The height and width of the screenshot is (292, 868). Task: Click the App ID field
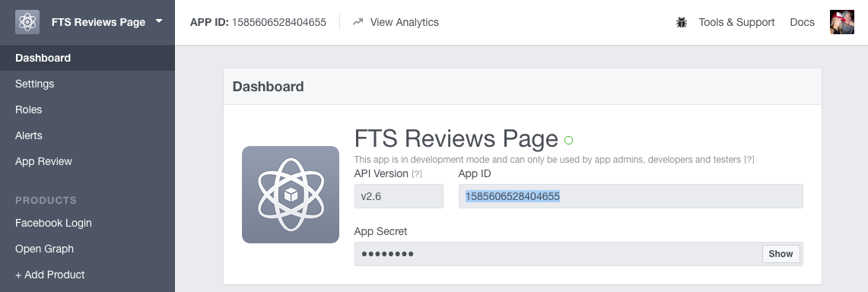pyautogui.click(x=631, y=196)
